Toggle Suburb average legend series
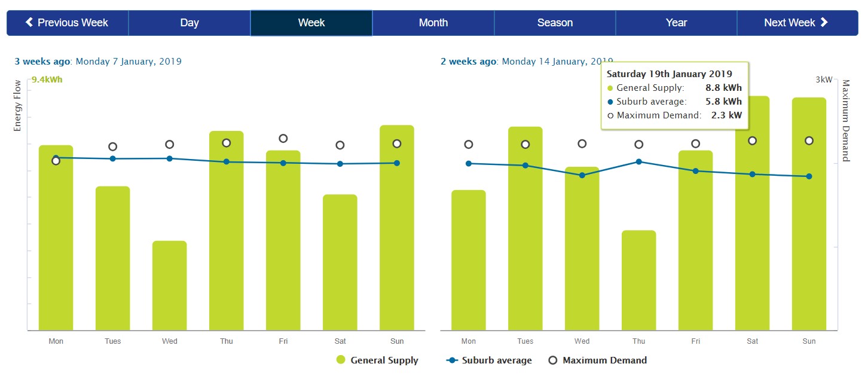This screenshot has width=868, height=382. click(497, 360)
